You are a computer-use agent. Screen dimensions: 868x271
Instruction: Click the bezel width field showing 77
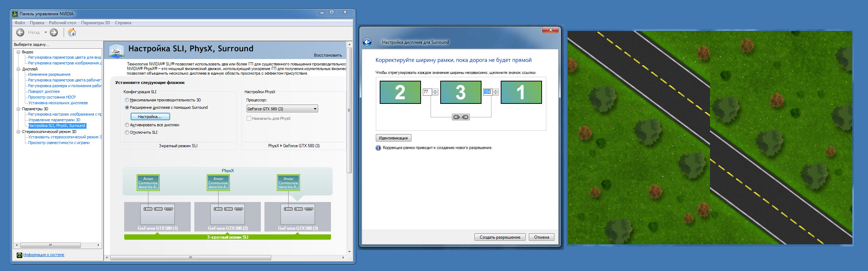pos(427,92)
